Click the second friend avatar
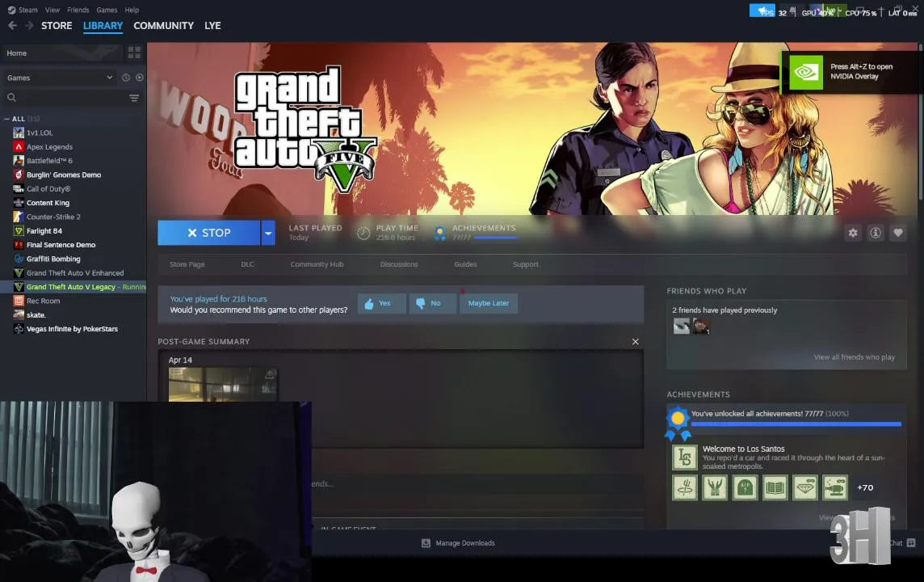The image size is (924, 582). (x=700, y=326)
